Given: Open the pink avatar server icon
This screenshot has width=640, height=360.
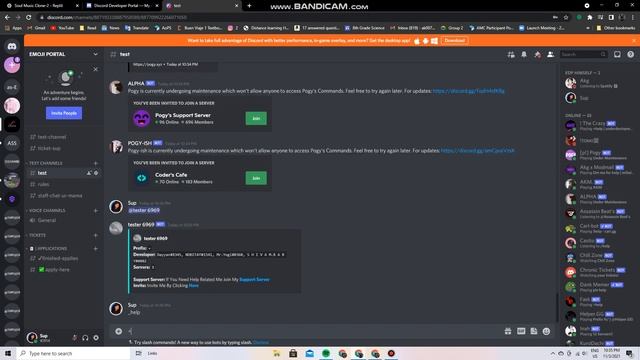Looking at the screenshot, I should 12,106.
